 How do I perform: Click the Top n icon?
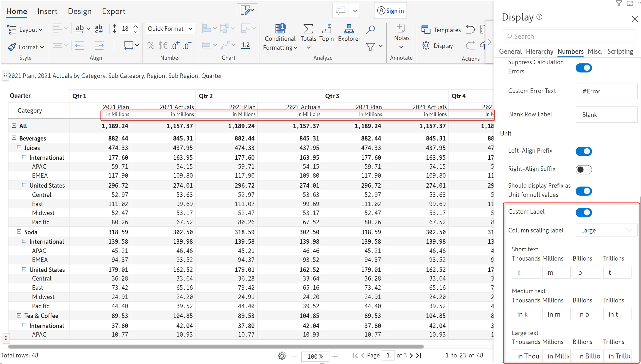pos(327,29)
